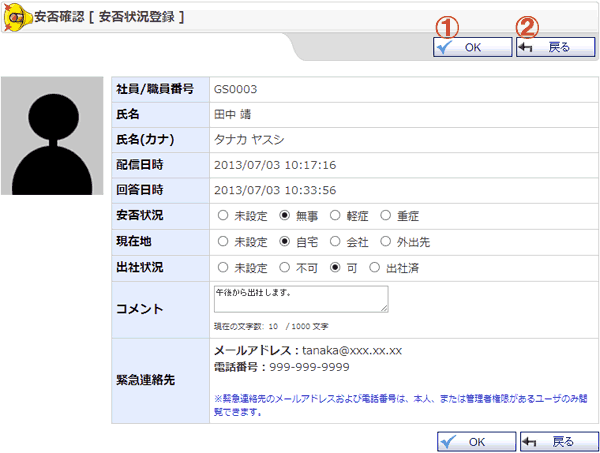This screenshot has width=600, height=453.
Task: Click the 回答日時 row label
Action: click(140, 190)
